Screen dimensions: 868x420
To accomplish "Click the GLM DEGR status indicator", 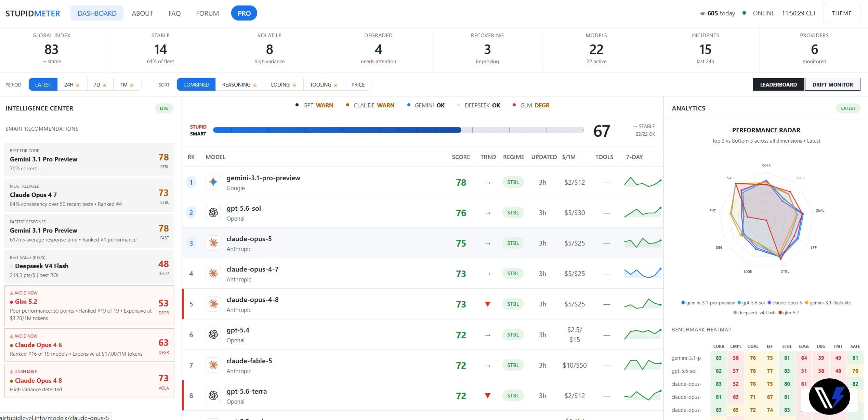I will point(531,105).
